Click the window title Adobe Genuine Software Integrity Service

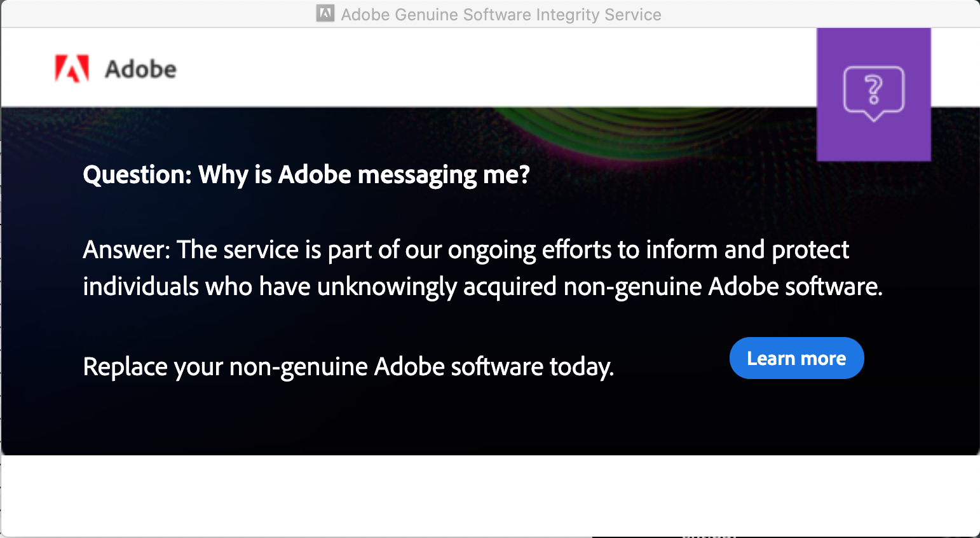point(501,14)
